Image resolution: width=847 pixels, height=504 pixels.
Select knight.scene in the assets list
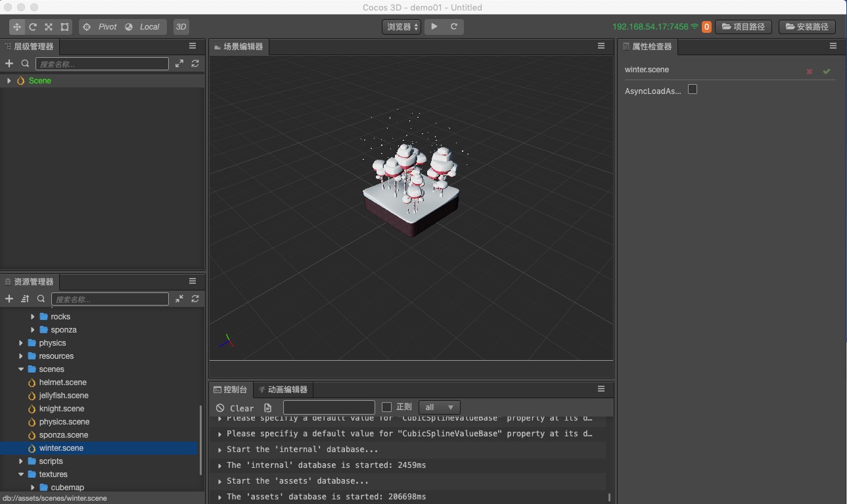pos(62,409)
